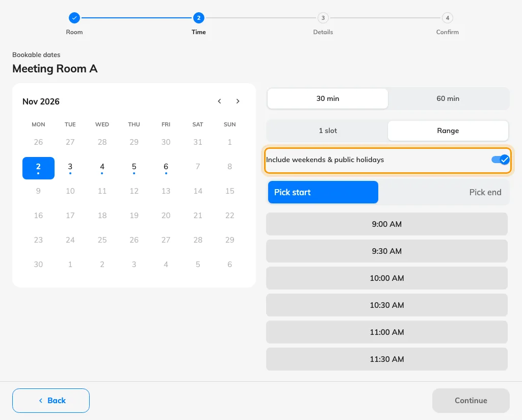This screenshot has height=420, width=522.
Task: Click the Meeting Room A heading
Action: 55,69
